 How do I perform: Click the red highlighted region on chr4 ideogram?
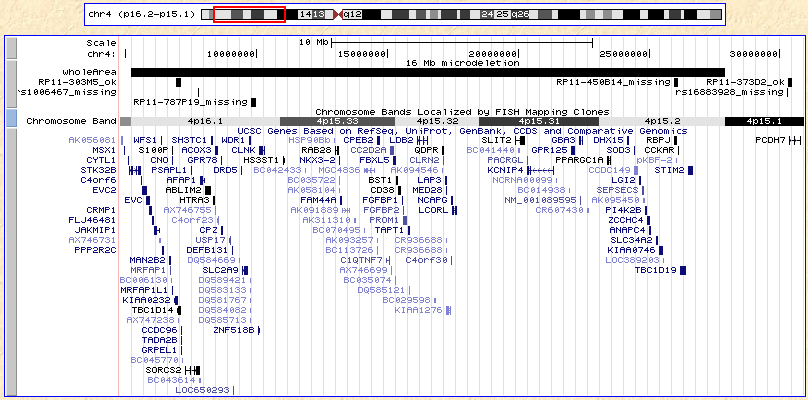tap(249, 15)
